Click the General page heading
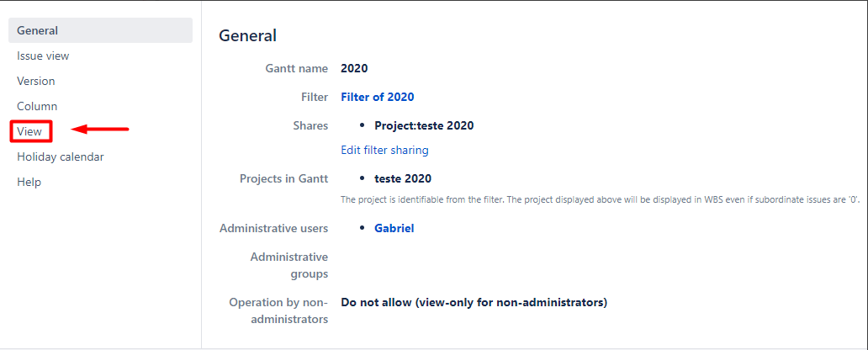This screenshot has height=350, width=868. (x=247, y=36)
